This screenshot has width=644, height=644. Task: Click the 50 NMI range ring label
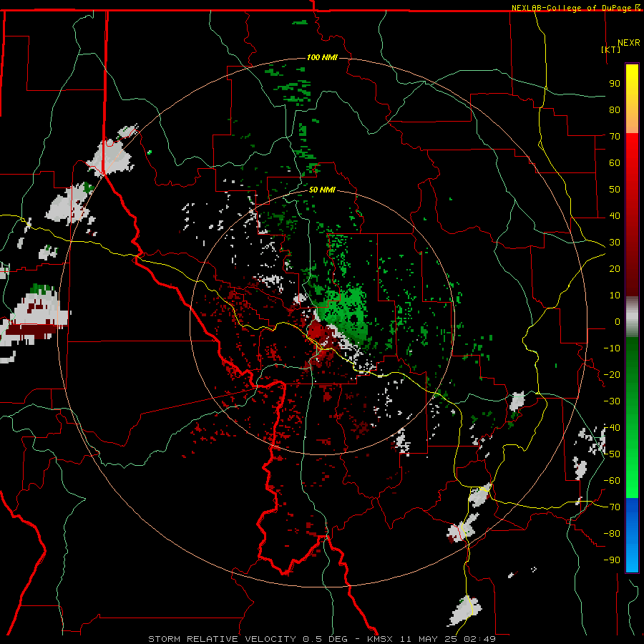tap(322, 190)
